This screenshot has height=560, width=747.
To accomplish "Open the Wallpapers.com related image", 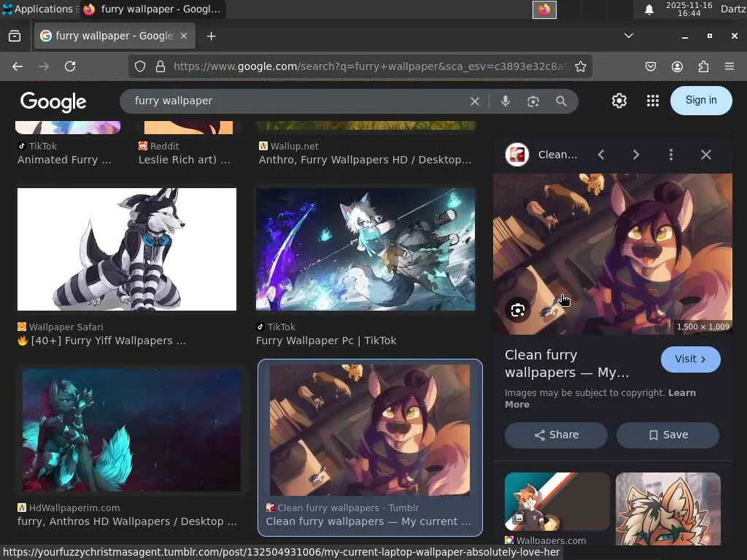I will pos(557,502).
